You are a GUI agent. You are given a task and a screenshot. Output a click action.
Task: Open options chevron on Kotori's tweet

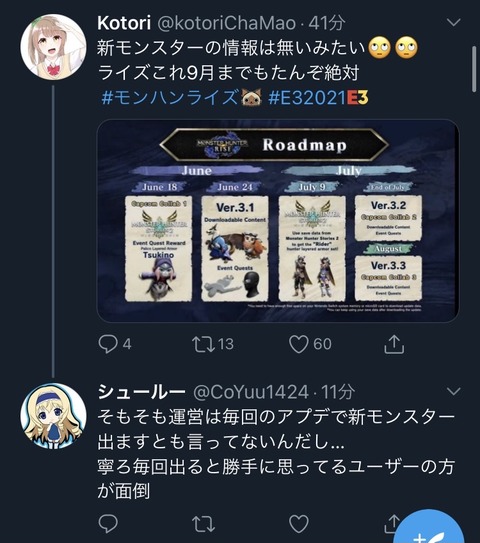coord(453,23)
